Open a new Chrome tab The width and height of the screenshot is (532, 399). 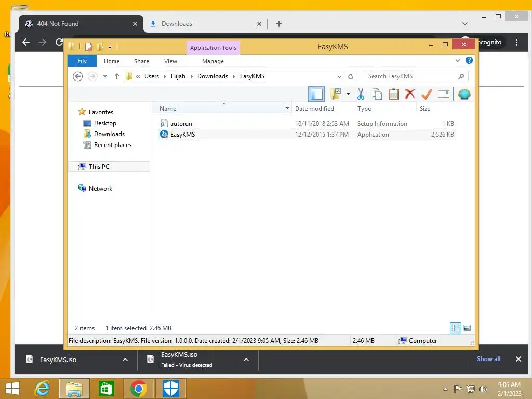tap(279, 24)
